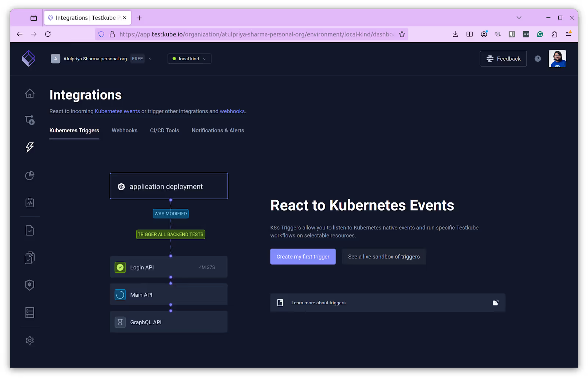
Task: Switch to Notifications & Alerts tab
Action: point(218,130)
